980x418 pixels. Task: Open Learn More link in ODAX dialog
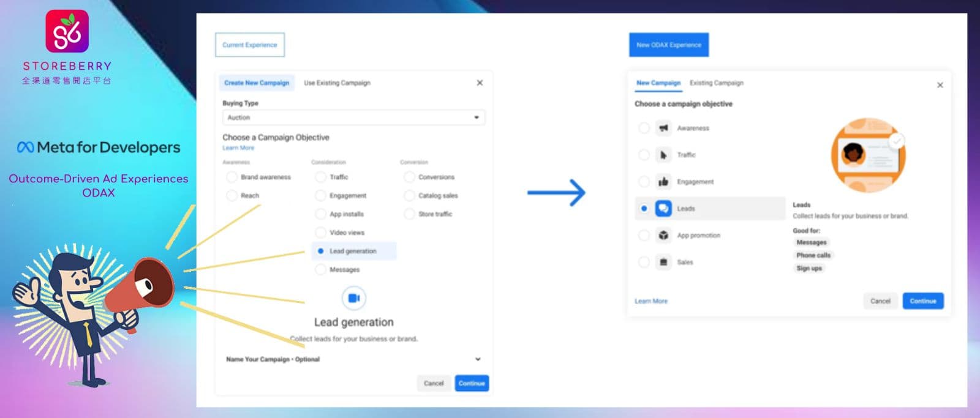651,301
